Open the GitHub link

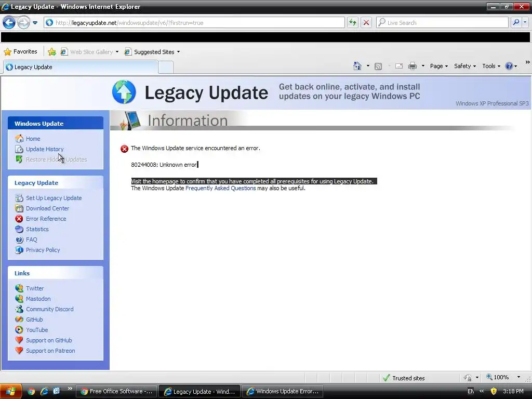pyautogui.click(x=34, y=320)
